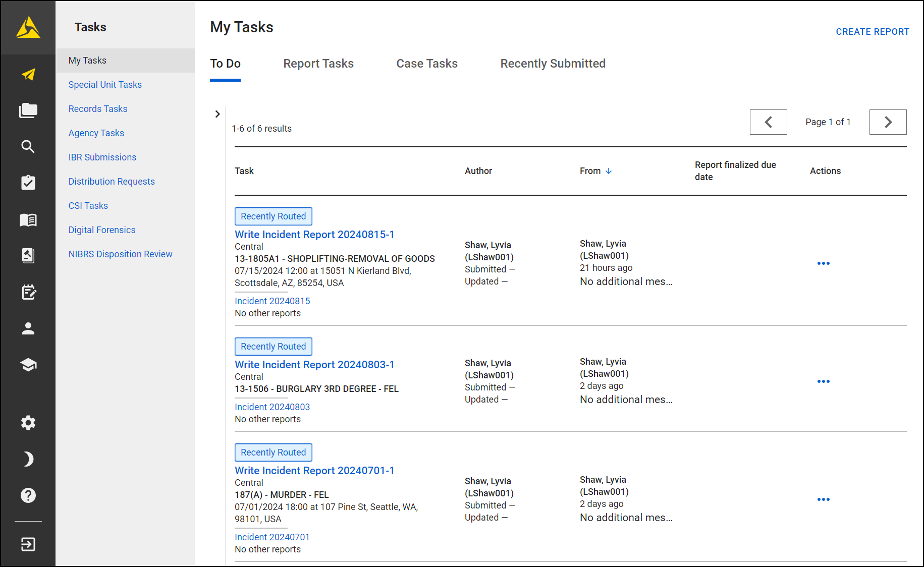Open Incident 20240803 link
The width and height of the screenshot is (924, 567).
272,407
